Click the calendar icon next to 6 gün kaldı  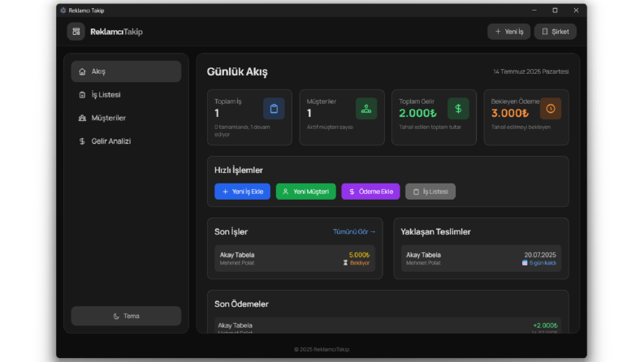point(525,263)
